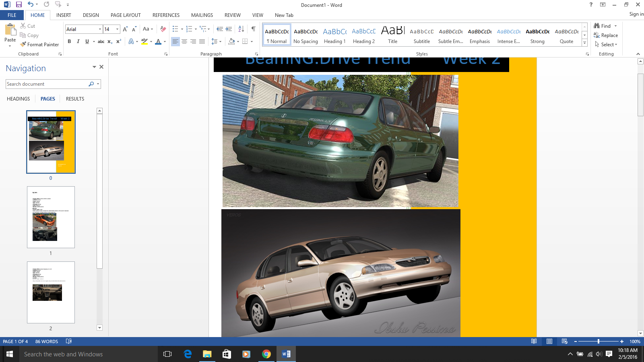Click Sign in link
Image resolution: width=644 pixels, height=362 pixels.
(636, 14)
